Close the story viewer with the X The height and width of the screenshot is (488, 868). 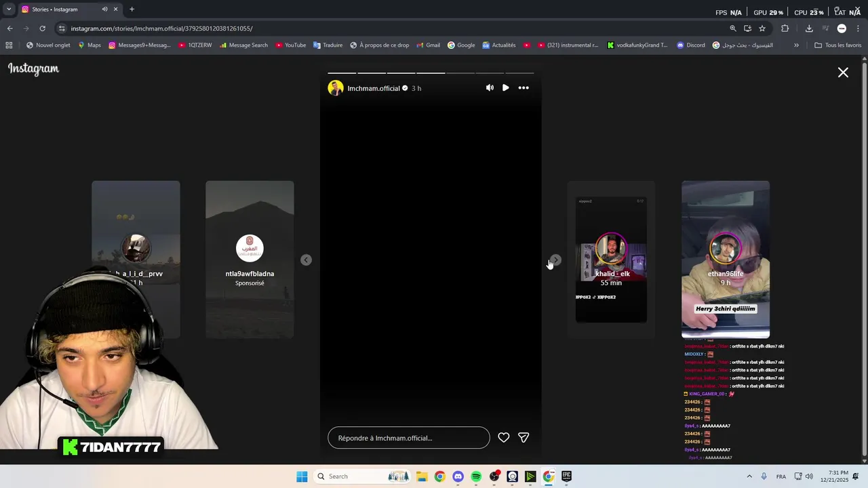pos(843,73)
